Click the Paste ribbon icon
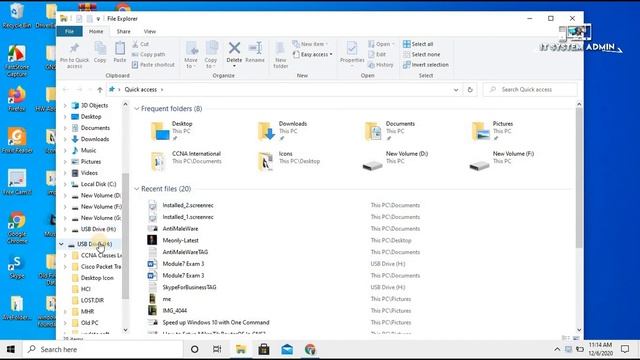 click(120, 48)
